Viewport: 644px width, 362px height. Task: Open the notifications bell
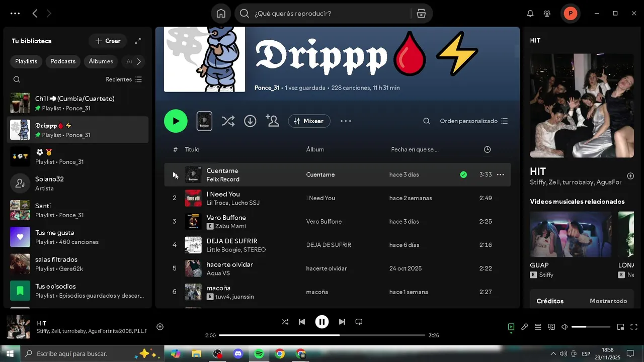pyautogui.click(x=530, y=14)
